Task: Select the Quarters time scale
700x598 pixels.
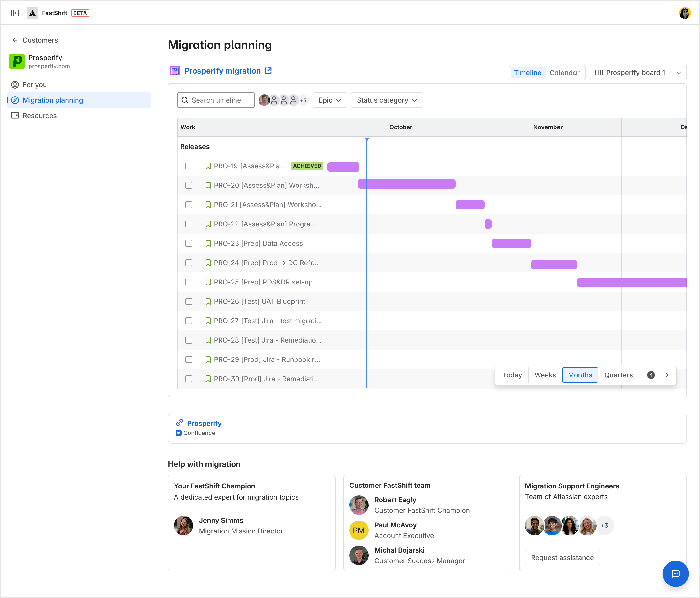Action: point(619,375)
